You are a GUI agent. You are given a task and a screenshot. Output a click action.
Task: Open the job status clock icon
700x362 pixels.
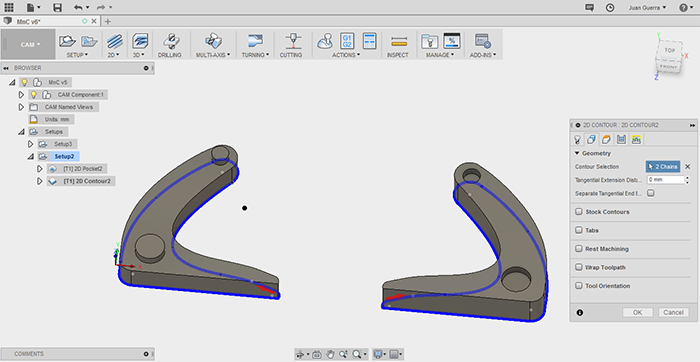pyautogui.click(x=609, y=7)
